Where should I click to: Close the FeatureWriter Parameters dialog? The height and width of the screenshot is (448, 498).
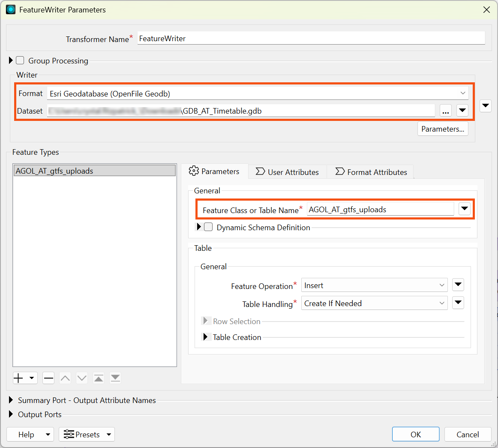(486, 10)
